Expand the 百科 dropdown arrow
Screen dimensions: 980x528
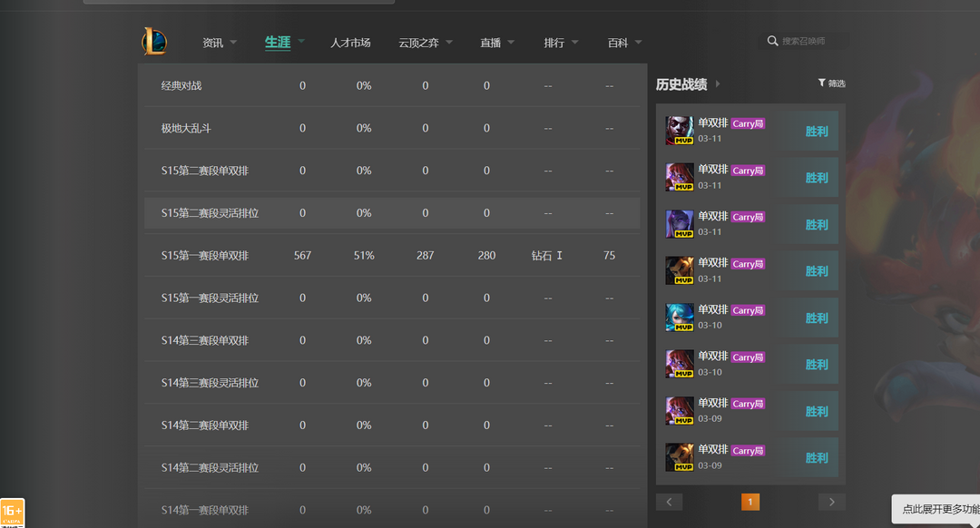[x=638, y=42]
